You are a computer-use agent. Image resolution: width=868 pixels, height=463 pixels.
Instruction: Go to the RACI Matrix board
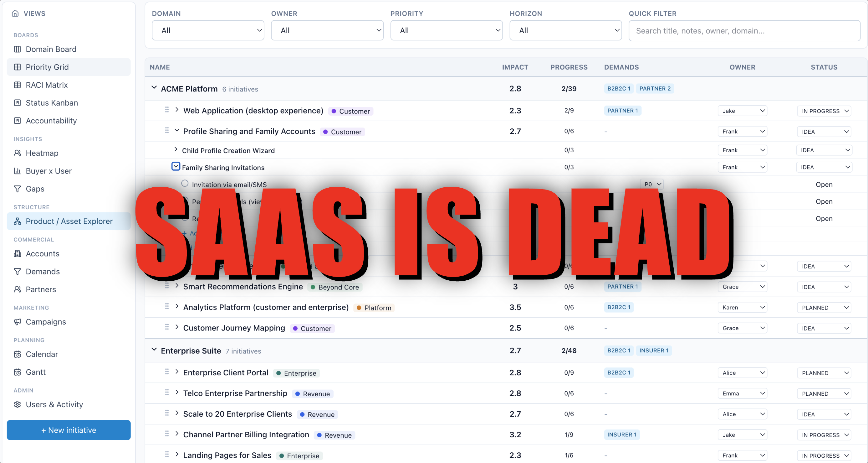tap(47, 85)
